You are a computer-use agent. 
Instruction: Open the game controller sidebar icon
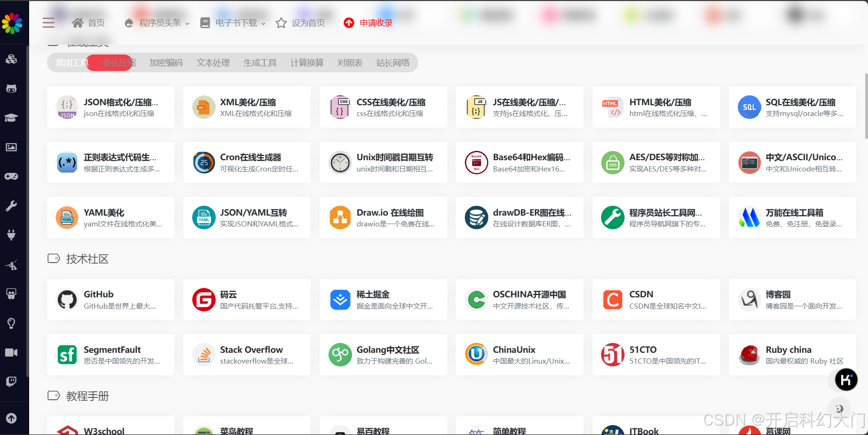click(11, 176)
